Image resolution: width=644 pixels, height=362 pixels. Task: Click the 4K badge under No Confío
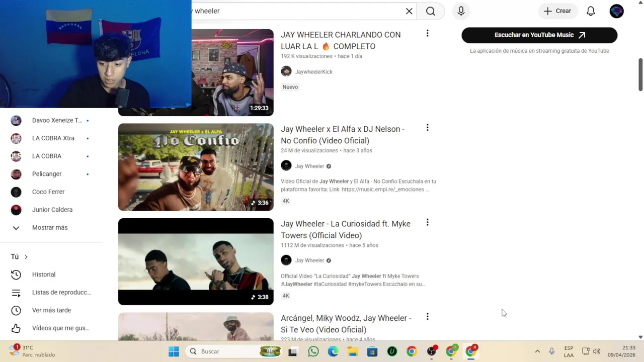pos(286,201)
